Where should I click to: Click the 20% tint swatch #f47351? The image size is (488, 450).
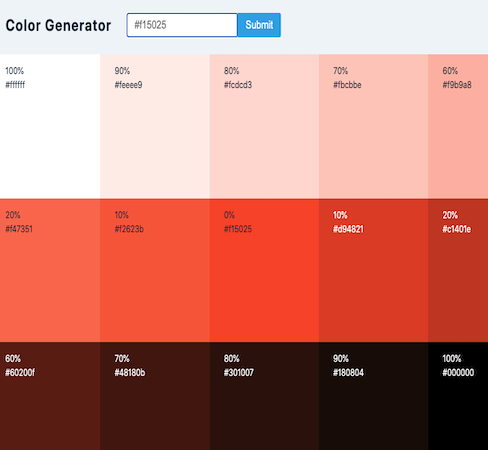tap(50, 270)
